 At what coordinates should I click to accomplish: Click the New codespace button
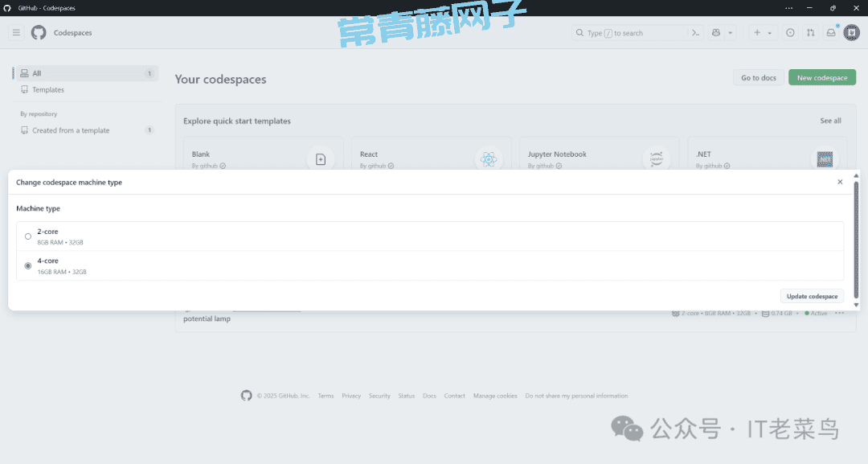[x=822, y=77]
